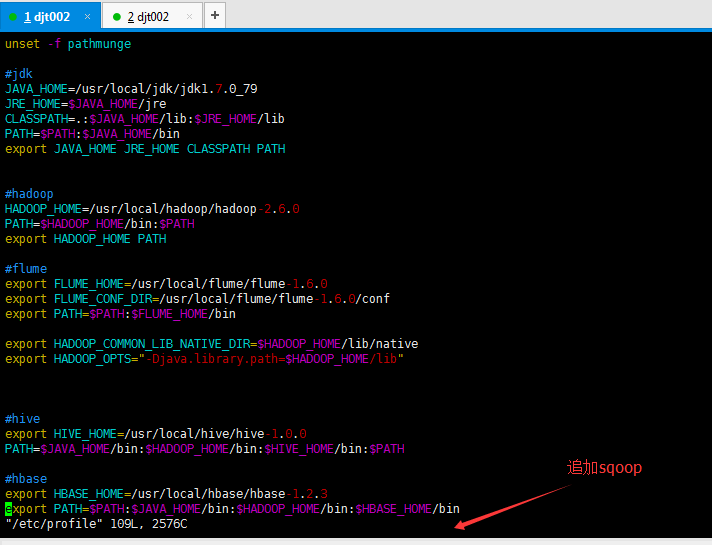Click the export HADOOP_OPTS line

click(204, 359)
